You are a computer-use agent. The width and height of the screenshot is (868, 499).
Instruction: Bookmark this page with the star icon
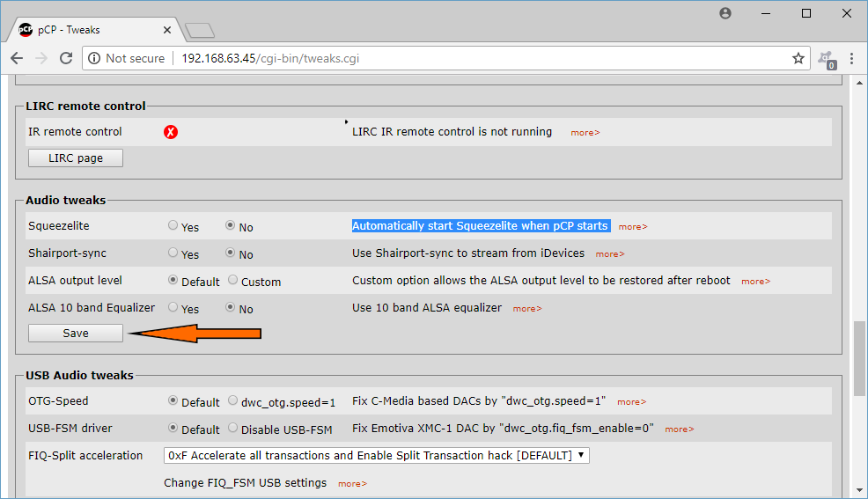[798, 58]
